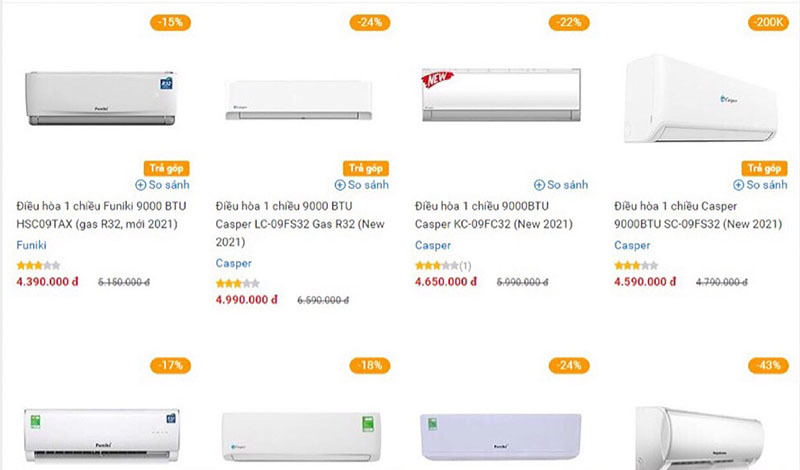Click compare plus icon for Casper SC-09FS32
800x470 pixels.
click(739, 185)
